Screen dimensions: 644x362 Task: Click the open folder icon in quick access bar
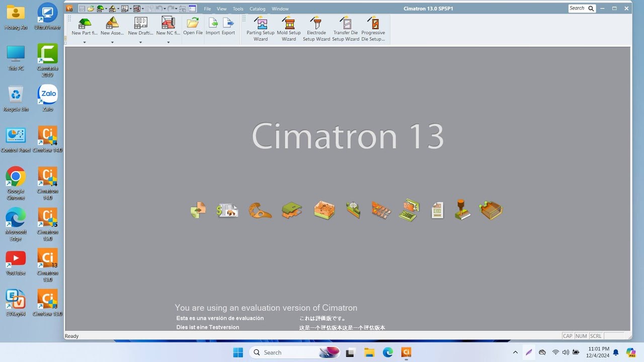[91, 9]
